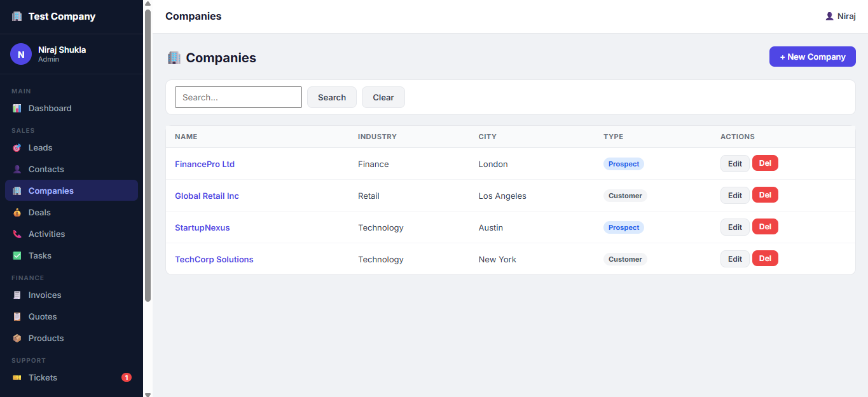Viewport: 868px width, 397px height.
Task: Open Quotes from the sidebar menu
Action: (43, 317)
